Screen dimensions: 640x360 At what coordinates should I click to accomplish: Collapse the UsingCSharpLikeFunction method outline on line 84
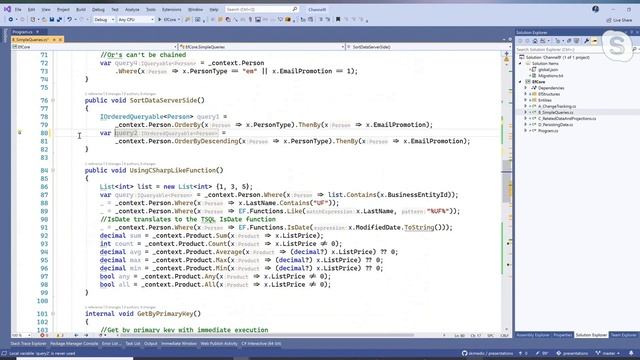[x=53, y=170]
